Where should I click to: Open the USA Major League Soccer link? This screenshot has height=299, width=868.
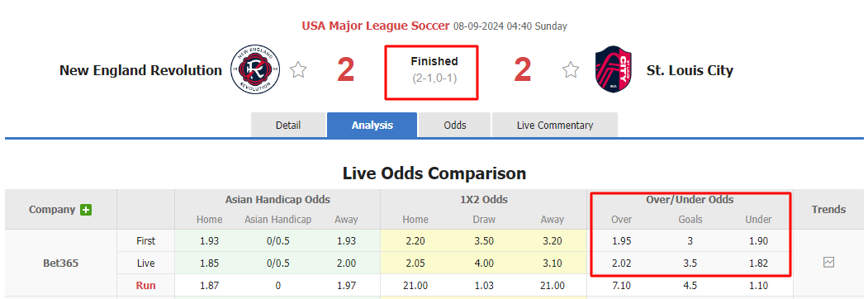(x=376, y=26)
